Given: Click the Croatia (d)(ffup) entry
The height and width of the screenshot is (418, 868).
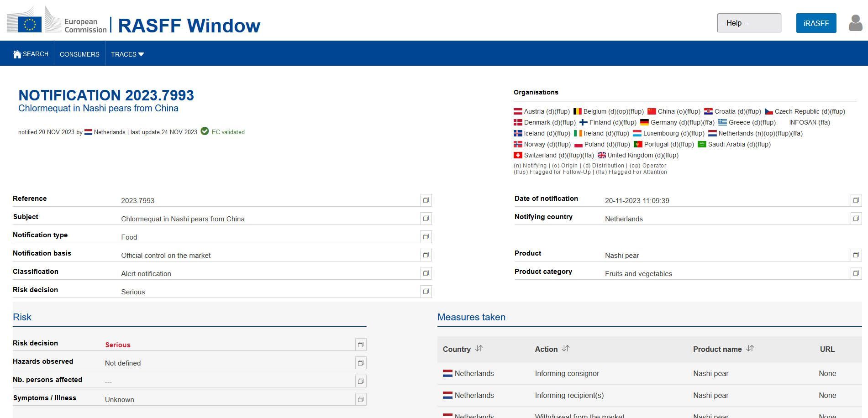Looking at the screenshot, I should coord(732,111).
